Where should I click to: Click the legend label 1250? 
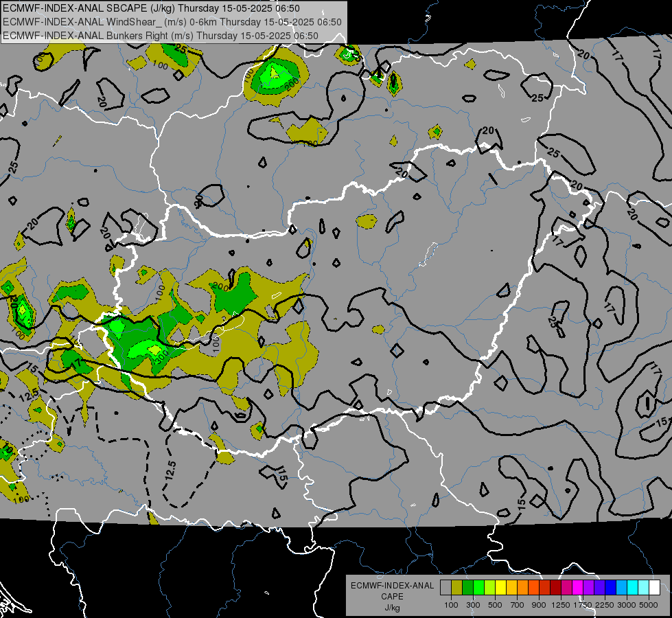pos(561,605)
